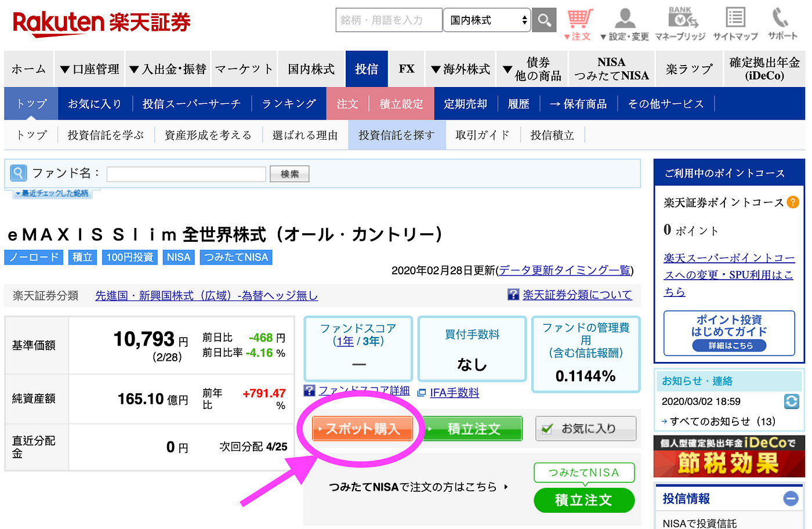Screen dimensions: 812x529
Task: Click the question icon beside 楽天証券分類について
Action: pyautogui.click(x=513, y=295)
